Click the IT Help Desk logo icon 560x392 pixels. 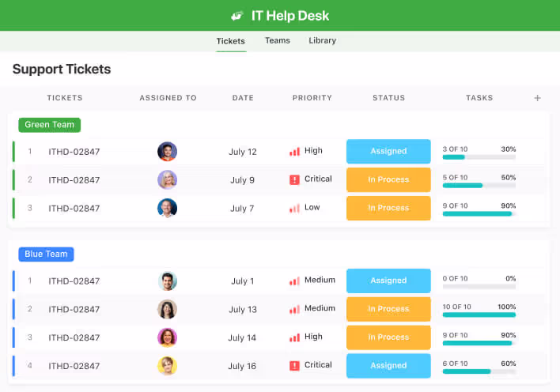237,16
